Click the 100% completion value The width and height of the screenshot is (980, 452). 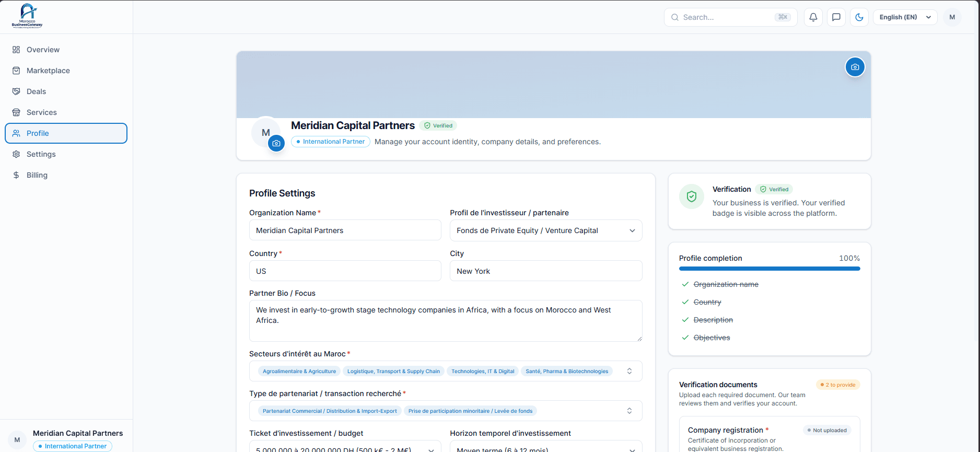849,258
